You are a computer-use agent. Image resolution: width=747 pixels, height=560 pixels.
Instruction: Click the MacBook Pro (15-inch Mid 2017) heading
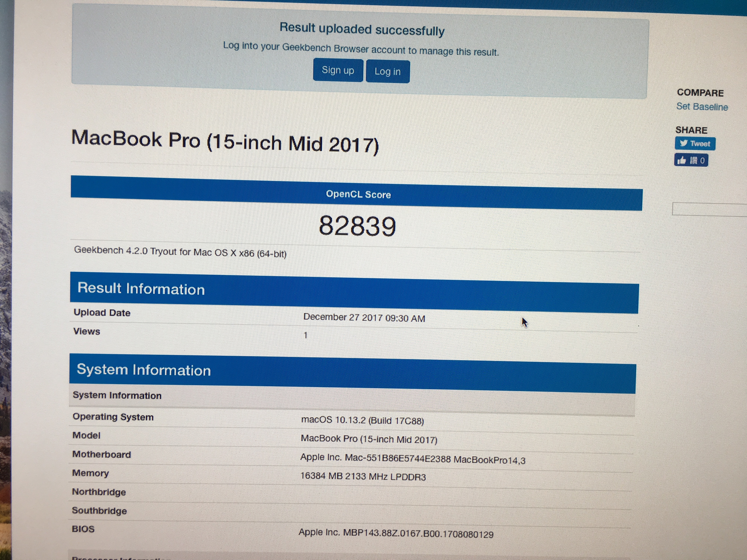(x=225, y=142)
